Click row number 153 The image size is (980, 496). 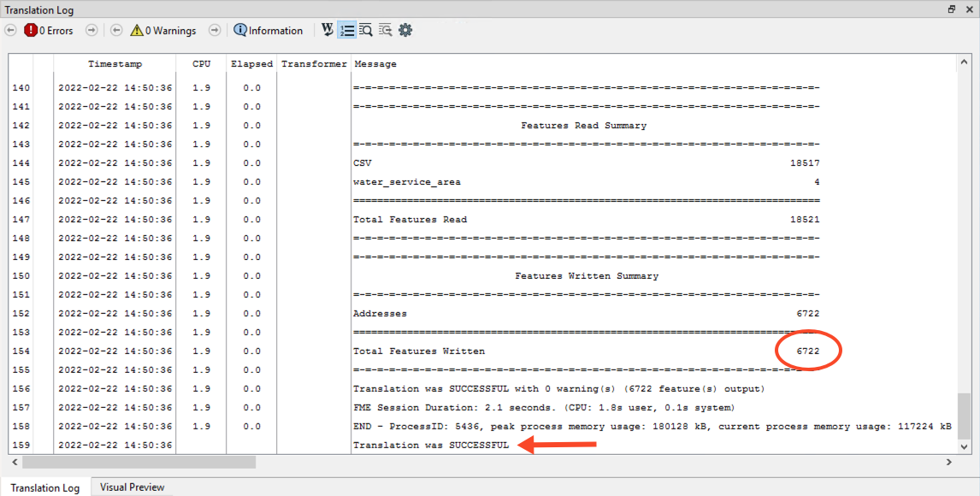[x=21, y=332]
